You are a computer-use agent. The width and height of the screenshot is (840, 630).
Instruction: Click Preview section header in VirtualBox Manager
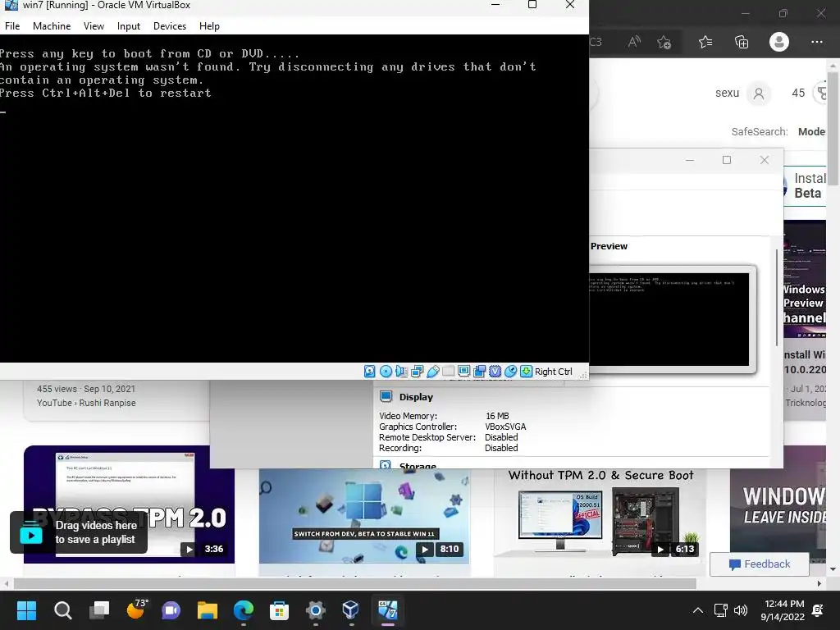click(x=609, y=246)
